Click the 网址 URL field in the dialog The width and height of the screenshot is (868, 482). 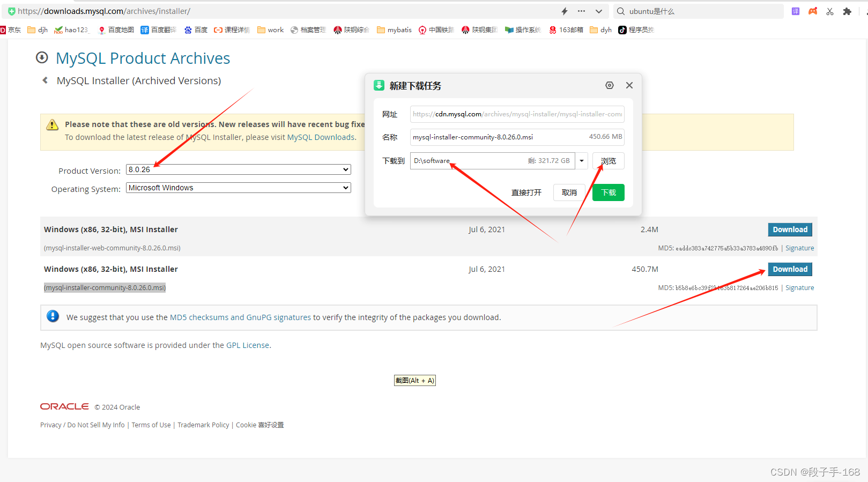[x=517, y=114]
